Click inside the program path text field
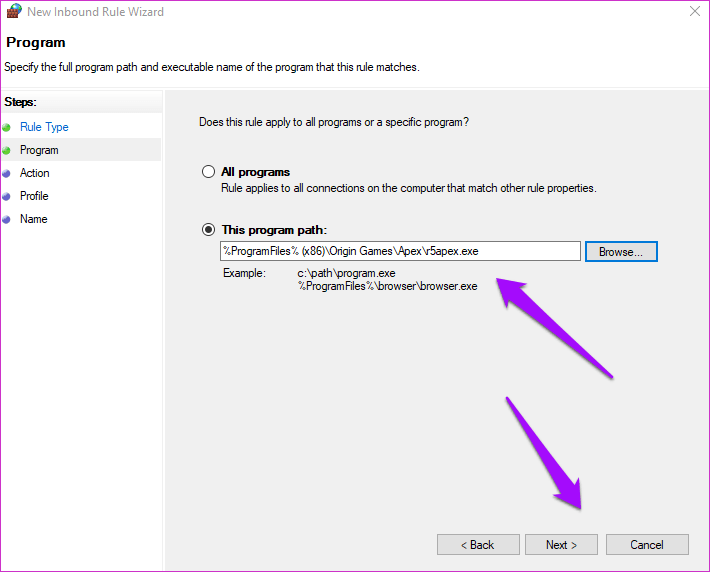 [400, 251]
